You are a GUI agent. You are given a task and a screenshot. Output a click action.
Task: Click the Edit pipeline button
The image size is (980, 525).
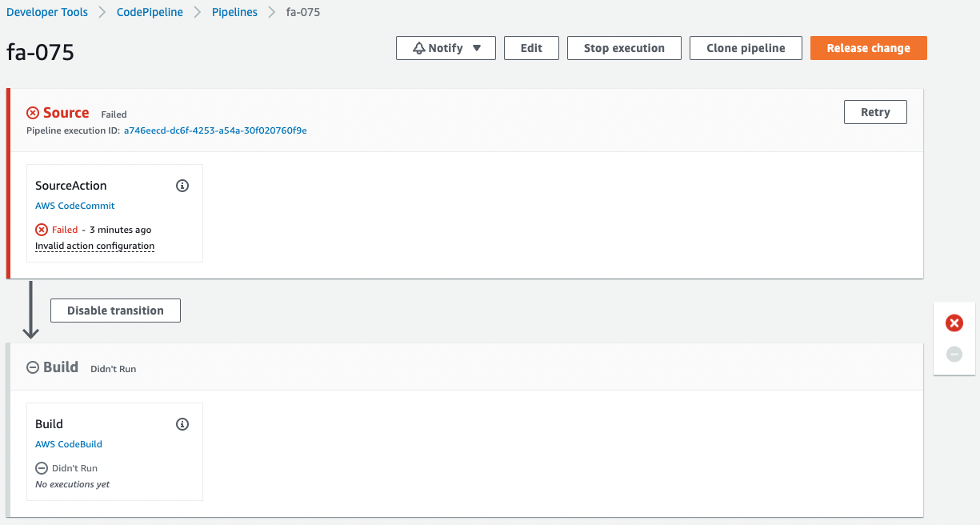pos(531,48)
